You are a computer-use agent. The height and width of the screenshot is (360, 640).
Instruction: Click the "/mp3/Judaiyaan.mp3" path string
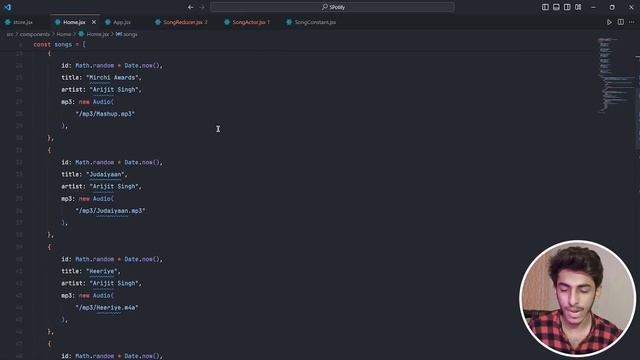point(110,211)
